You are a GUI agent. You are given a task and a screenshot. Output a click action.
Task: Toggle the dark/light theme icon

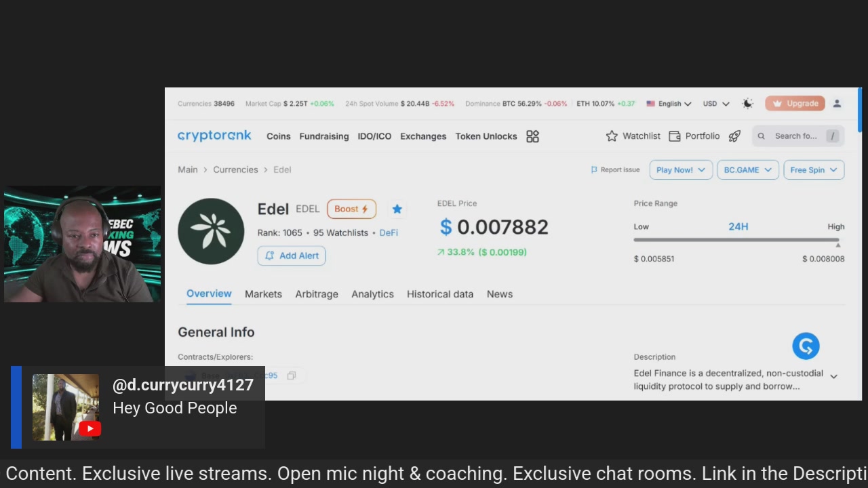[747, 104]
